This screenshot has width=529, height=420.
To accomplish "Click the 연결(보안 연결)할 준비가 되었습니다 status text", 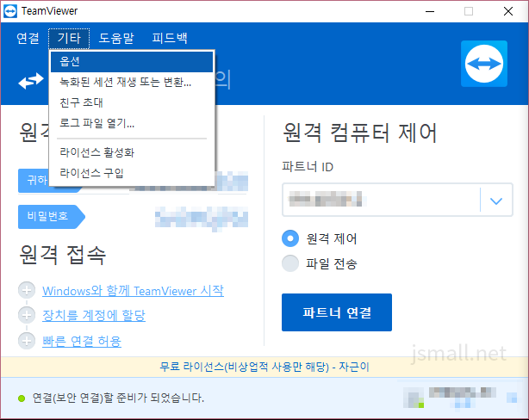I will pos(118,398).
